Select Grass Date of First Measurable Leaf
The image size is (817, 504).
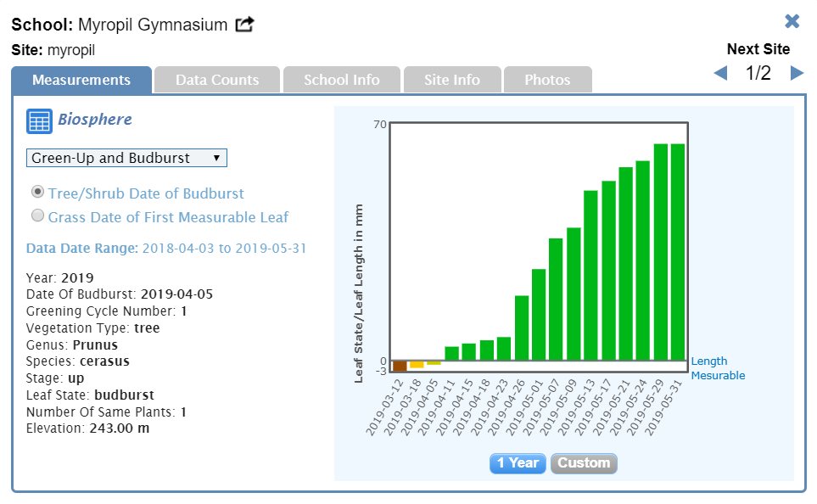[x=37, y=216]
